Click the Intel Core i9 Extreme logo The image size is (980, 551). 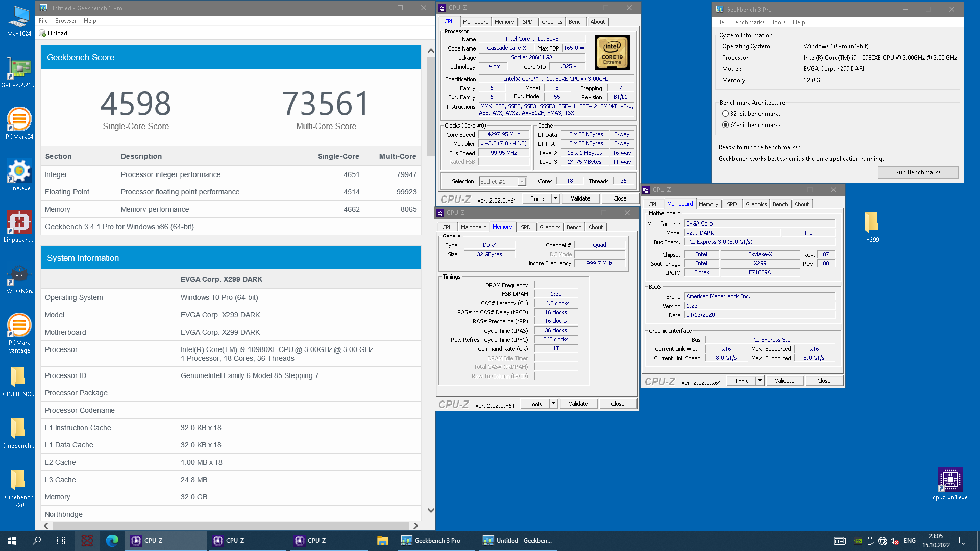point(612,53)
